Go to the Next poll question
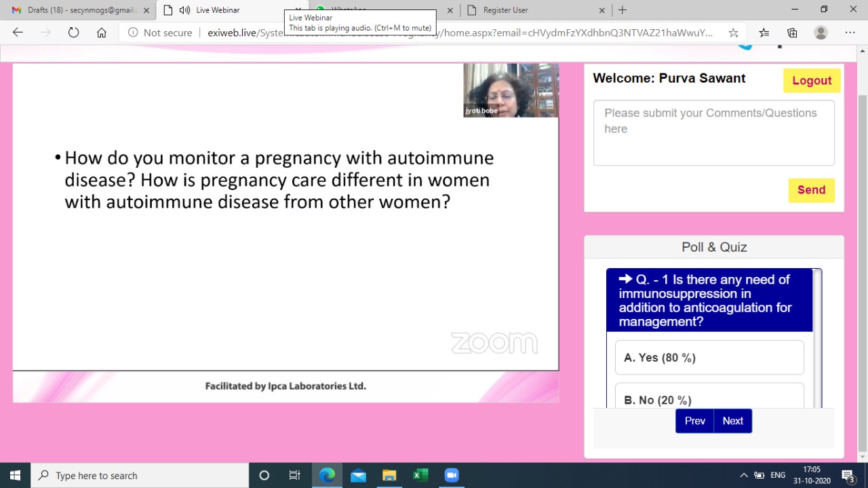 732,421
